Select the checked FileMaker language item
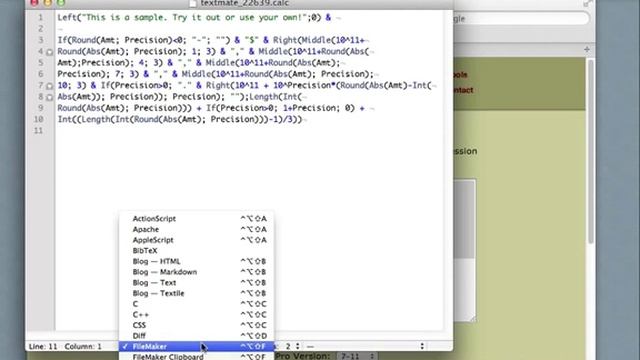 [196, 346]
